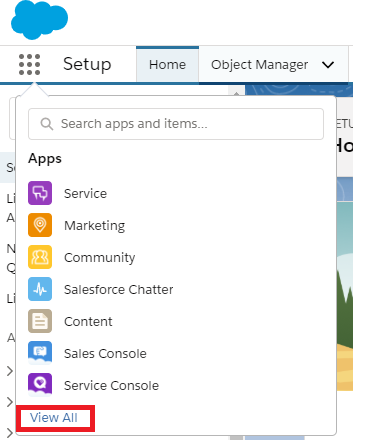Open the Community app icon
This screenshot has height=440, width=376.
click(x=40, y=257)
